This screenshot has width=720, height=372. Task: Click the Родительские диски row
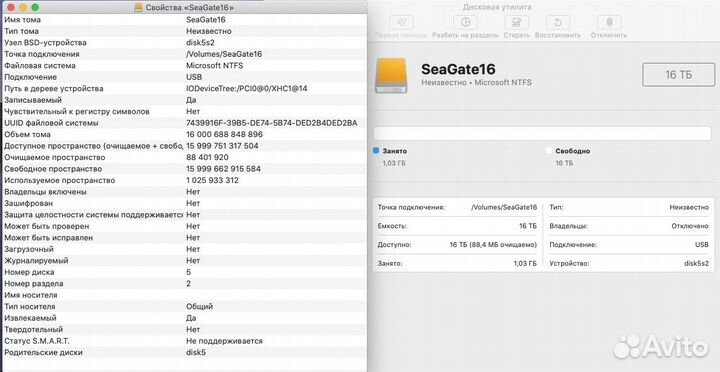pyautogui.click(x=184, y=353)
